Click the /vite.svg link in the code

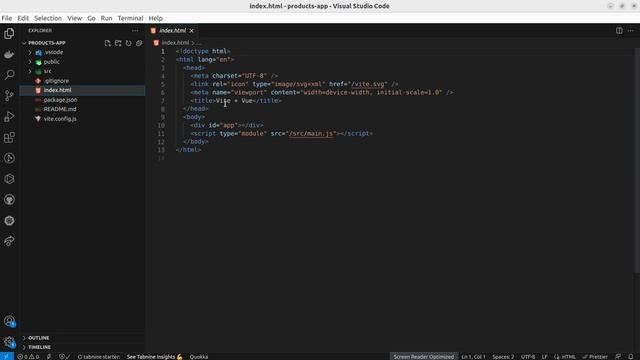click(368, 84)
